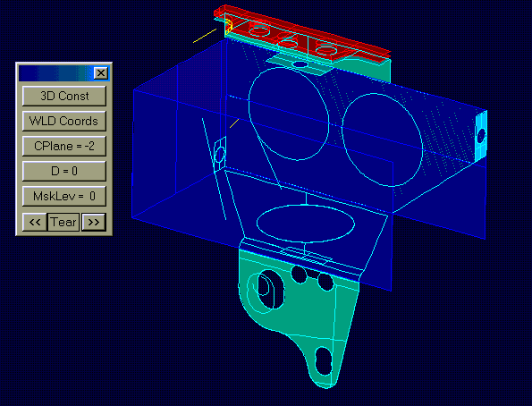Select the small left tab with hole
The image size is (532, 406).
click(x=220, y=154)
